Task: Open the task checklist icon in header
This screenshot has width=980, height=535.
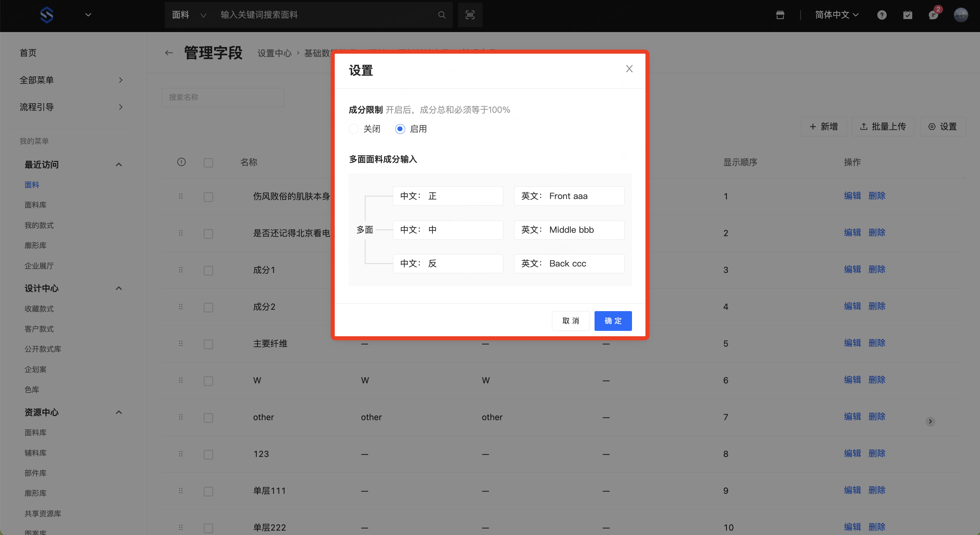Action: tap(908, 15)
